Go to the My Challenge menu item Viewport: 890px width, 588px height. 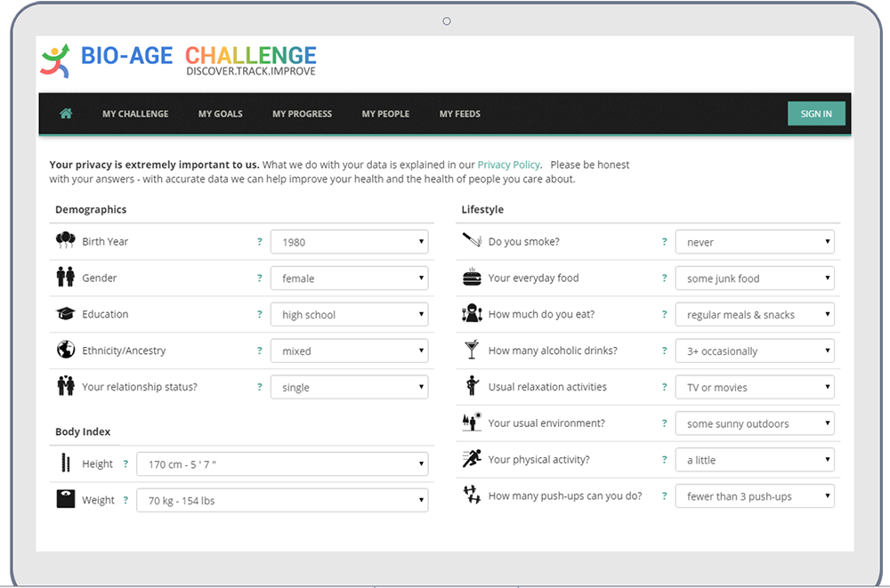(x=135, y=114)
